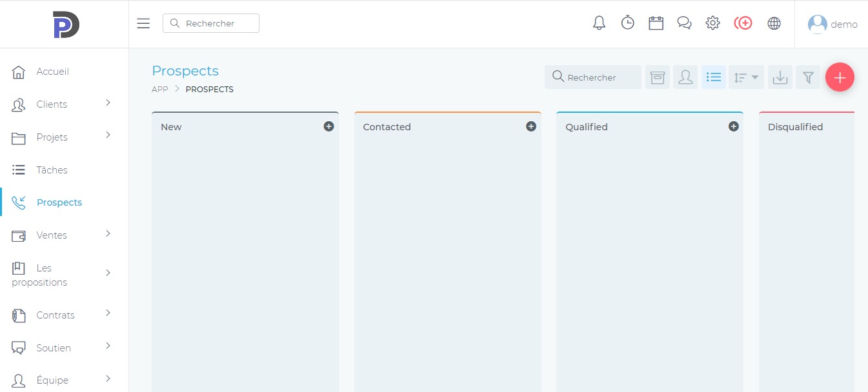Open the sort order dropdown
Image resolution: width=868 pixels, height=392 pixels.
pyautogui.click(x=746, y=77)
